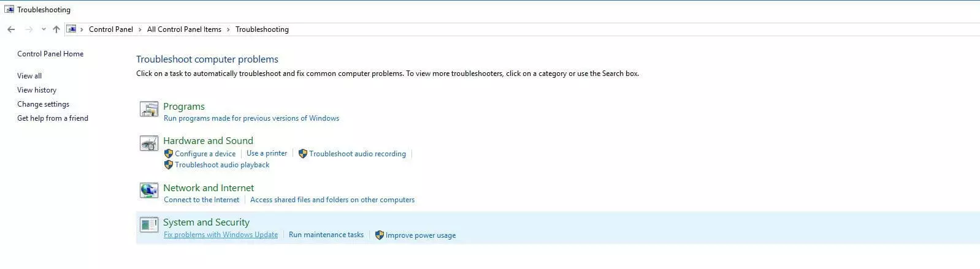Viewport: 980px width, 269px height.
Task: Expand chevron after All Control Panel Items
Action: [228, 29]
